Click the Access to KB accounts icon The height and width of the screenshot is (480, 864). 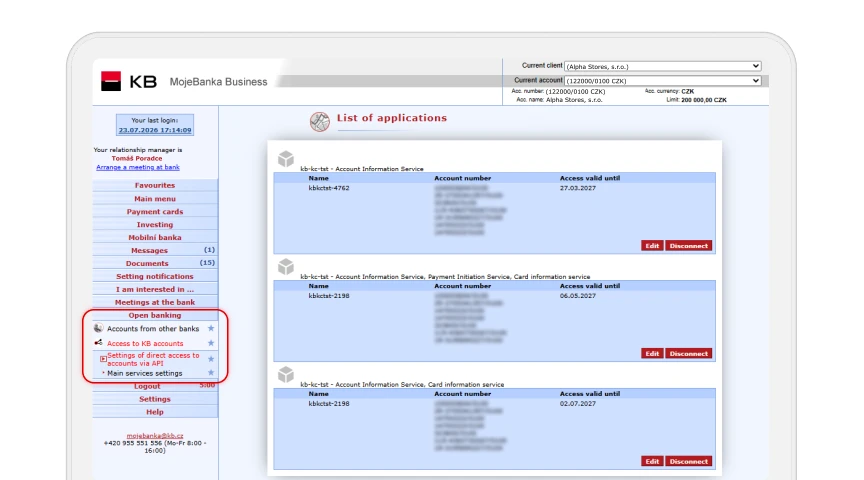click(x=98, y=343)
